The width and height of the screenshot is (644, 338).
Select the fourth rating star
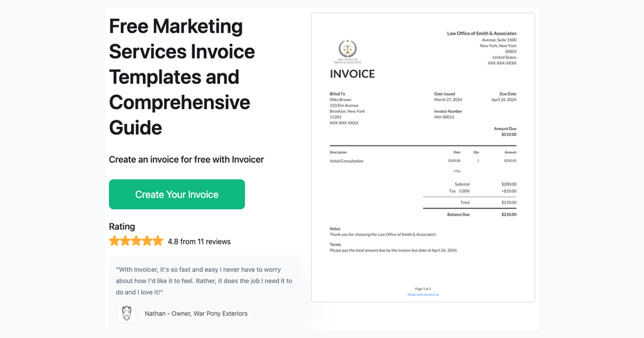click(x=147, y=241)
